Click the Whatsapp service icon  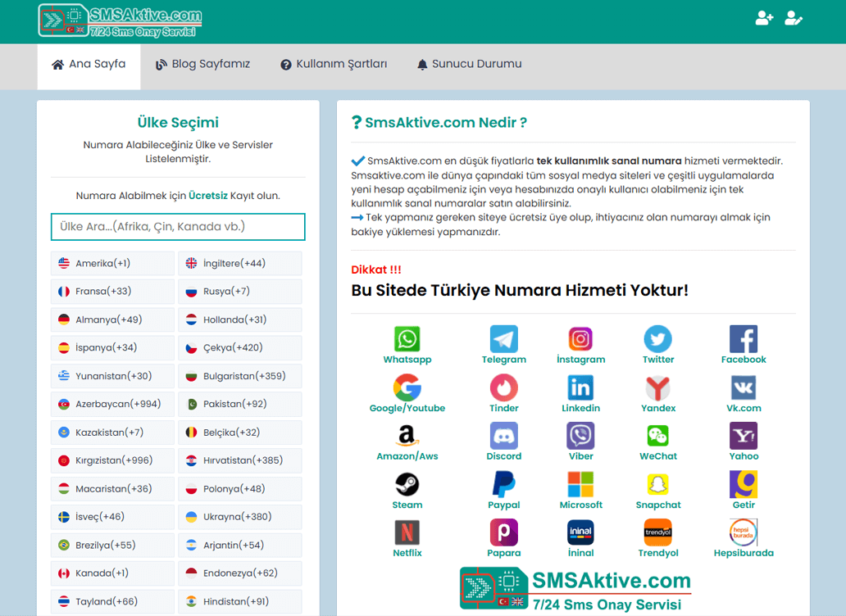(407, 339)
